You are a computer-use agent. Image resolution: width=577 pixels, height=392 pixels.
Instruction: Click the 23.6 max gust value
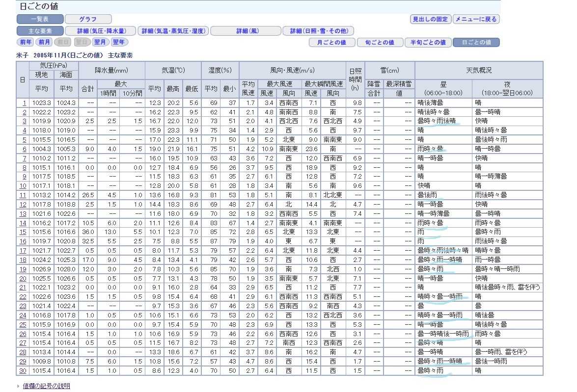pos(311,149)
